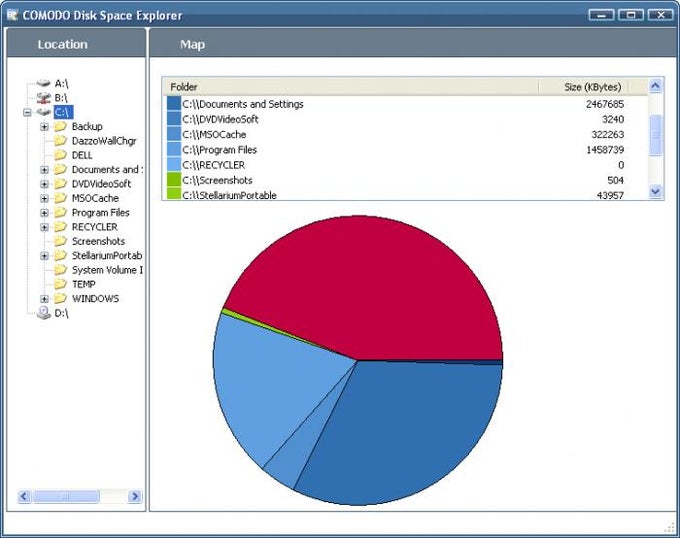Image resolution: width=680 pixels, height=538 pixels.
Task: Select the DazzoWallChgr tree label
Action: pos(104,141)
